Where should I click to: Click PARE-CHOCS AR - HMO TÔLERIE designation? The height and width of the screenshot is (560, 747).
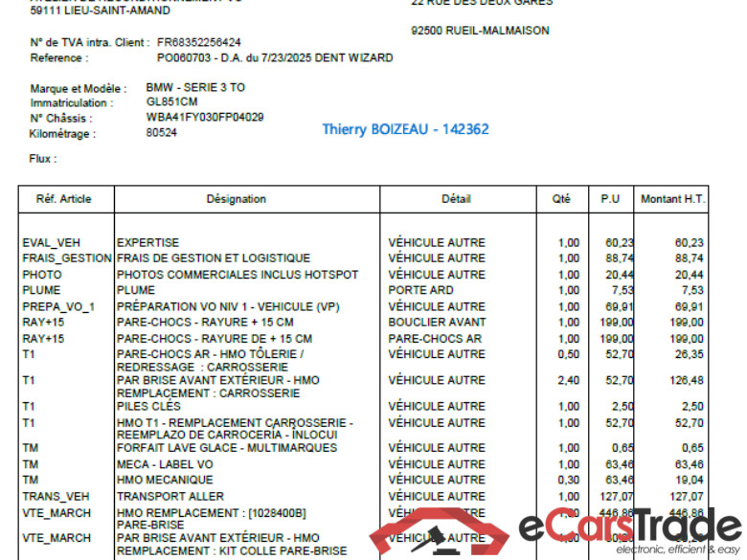tap(210, 361)
